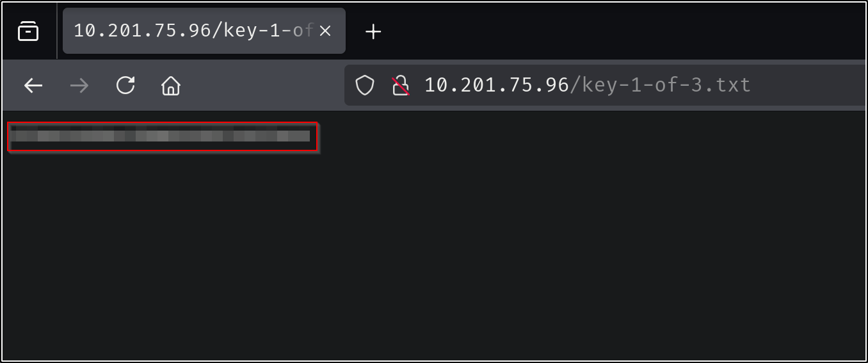The image size is (868, 363).
Task: Show the insecure connection padlock info
Action: [401, 85]
